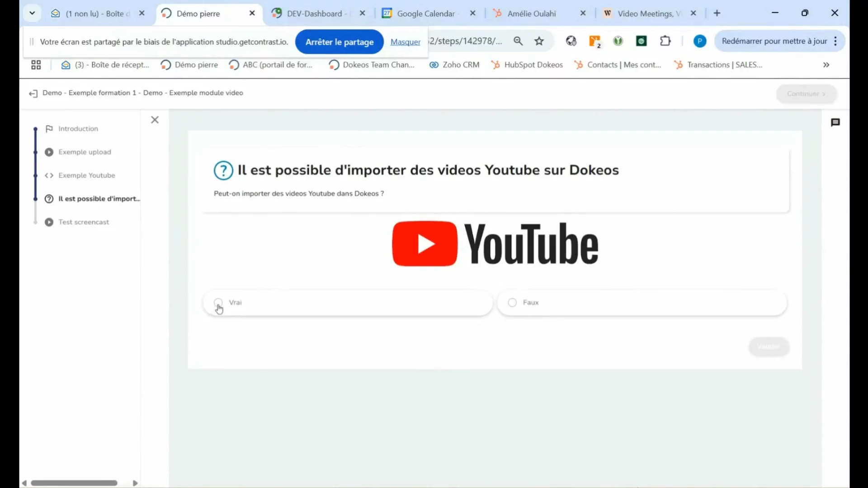Open the comments chat icon
The image size is (868, 488).
tap(835, 122)
